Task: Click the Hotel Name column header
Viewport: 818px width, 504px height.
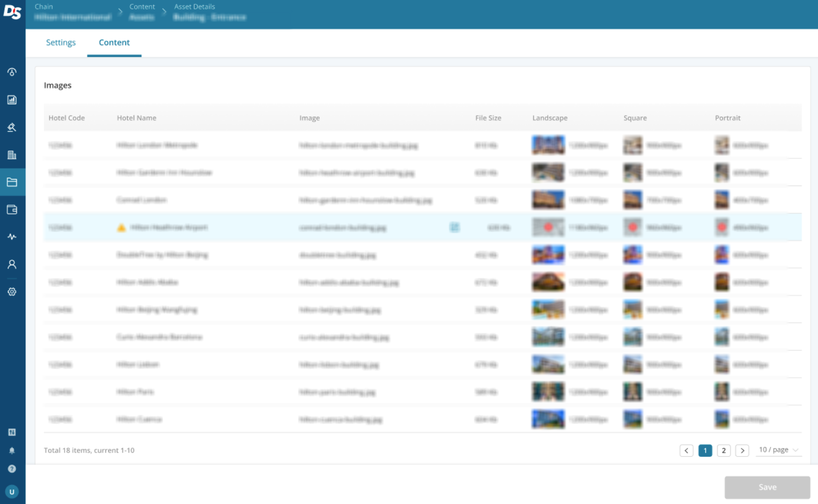Action: point(137,118)
